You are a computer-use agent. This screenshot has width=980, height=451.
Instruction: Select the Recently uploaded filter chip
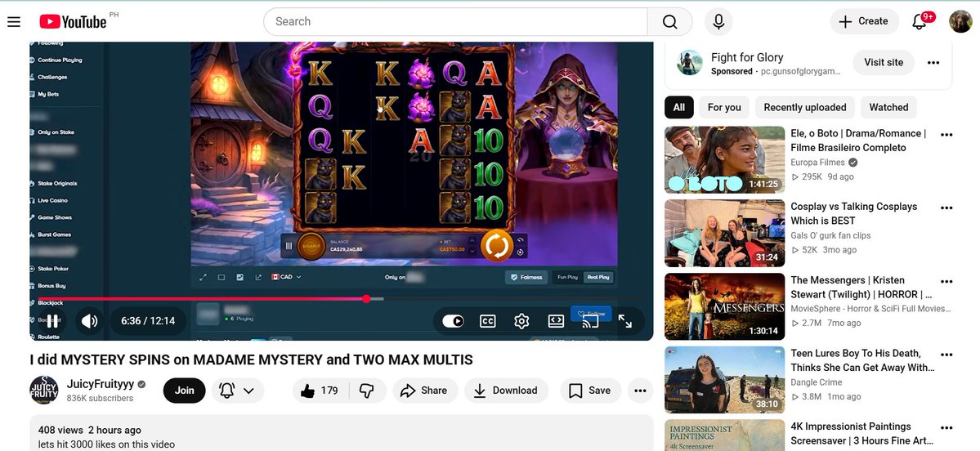[x=805, y=108]
